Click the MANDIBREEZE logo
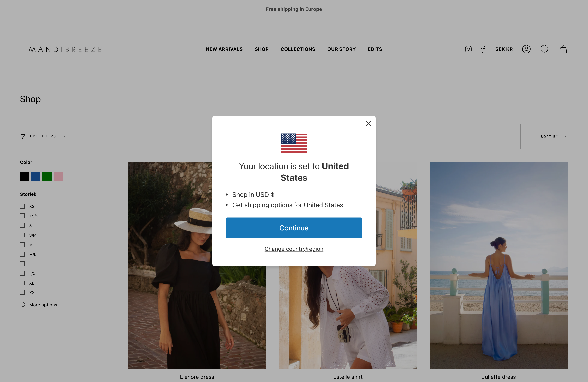 65,49
